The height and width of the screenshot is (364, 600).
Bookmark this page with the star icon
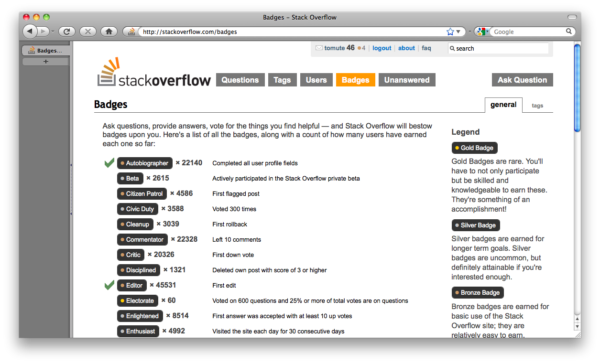(450, 32)
